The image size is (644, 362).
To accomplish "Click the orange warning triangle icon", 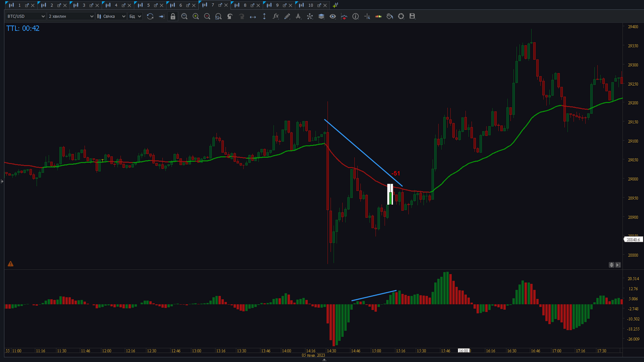I will pyautogui.click(x=10, y=264).
